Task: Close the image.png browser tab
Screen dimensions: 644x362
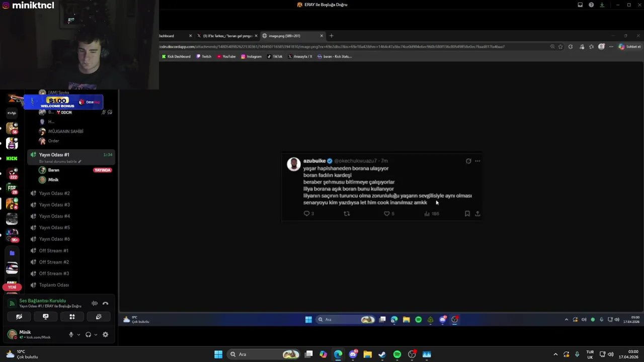Action: click(x=321, y=36)
